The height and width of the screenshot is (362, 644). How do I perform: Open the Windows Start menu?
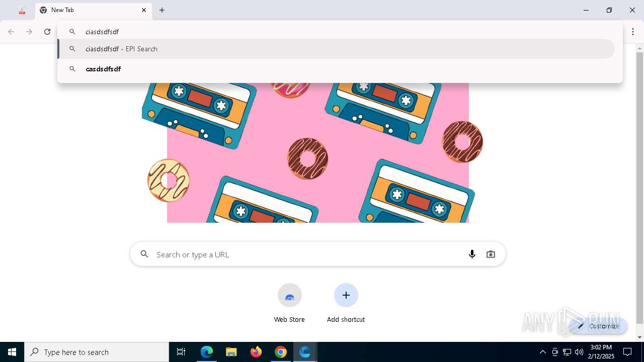point(12,352)
